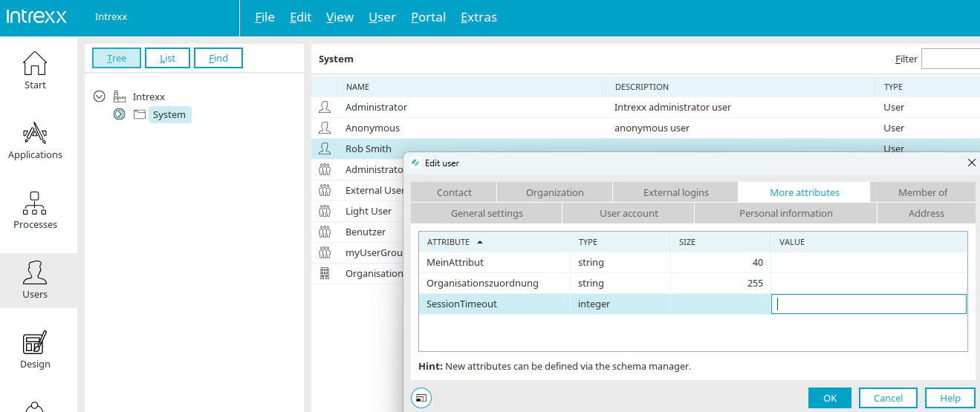Screen dimensions: 980x412
Task: Click the window icon at dialog bottom-left
Action: tap(421, 398)
